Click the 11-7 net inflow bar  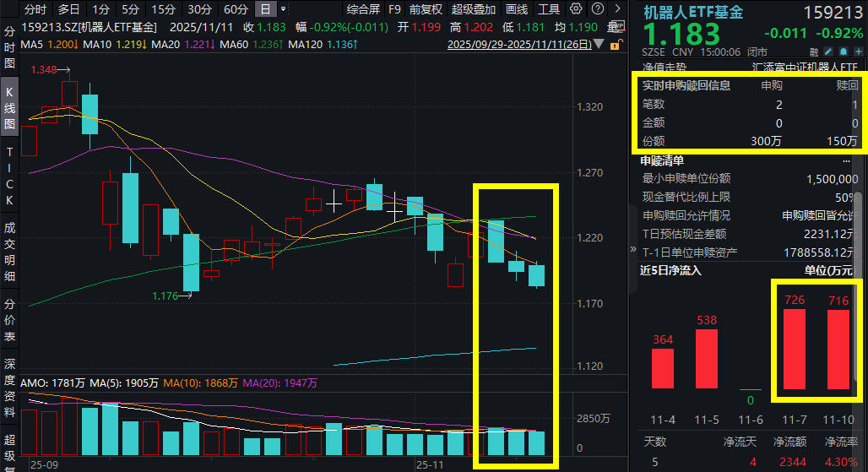tap(795, 350)
